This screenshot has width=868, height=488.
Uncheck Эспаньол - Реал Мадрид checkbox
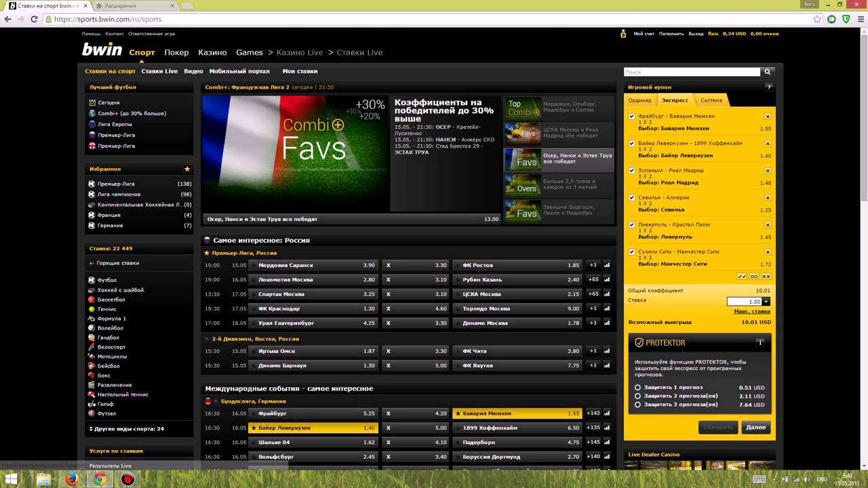tap(632, 171)
